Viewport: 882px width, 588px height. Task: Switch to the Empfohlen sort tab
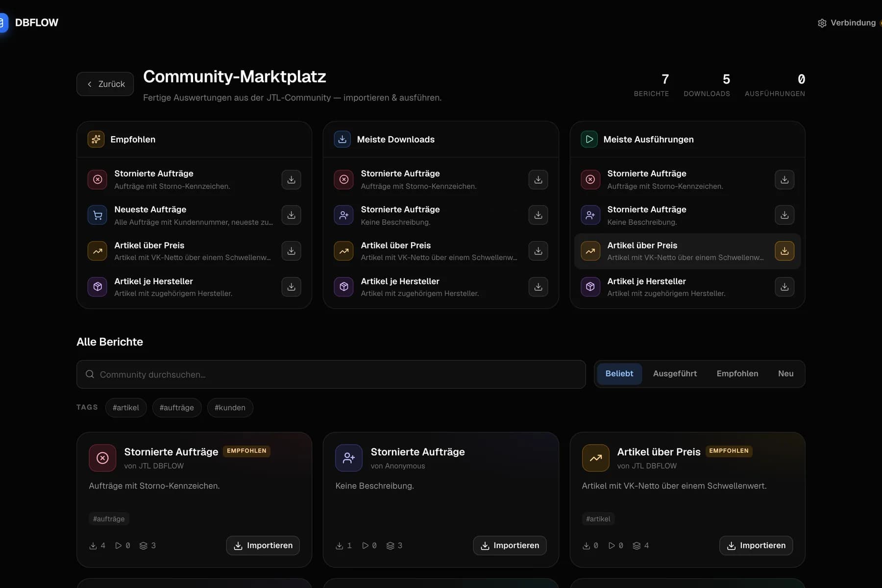coord(737,374)
